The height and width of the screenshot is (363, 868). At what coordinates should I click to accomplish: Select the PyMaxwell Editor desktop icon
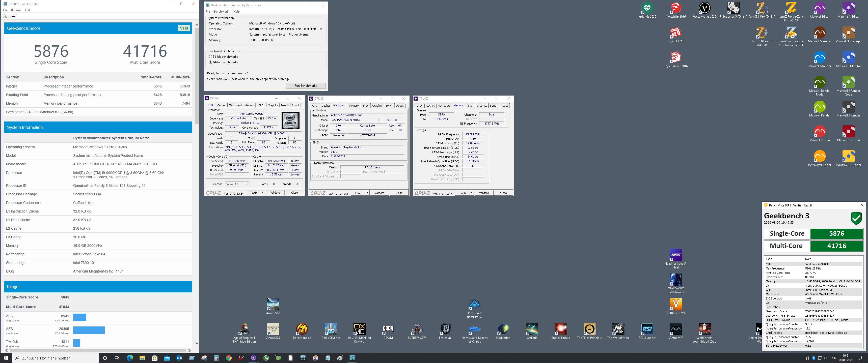(x=820, y=158)
